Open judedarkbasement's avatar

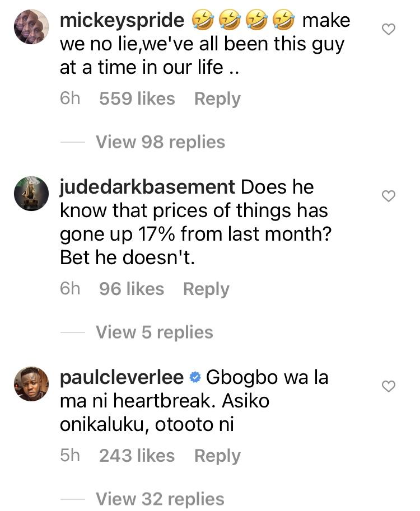(31, 193)
